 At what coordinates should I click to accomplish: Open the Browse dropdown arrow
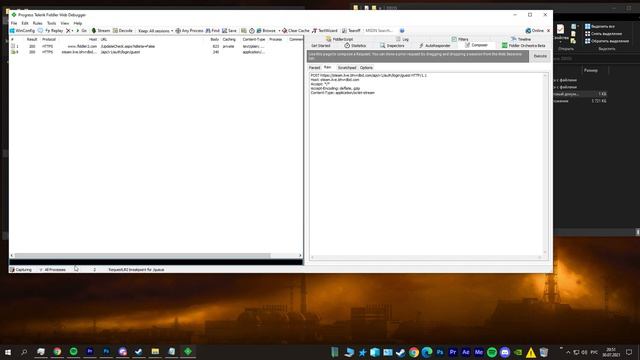(279, 31)
